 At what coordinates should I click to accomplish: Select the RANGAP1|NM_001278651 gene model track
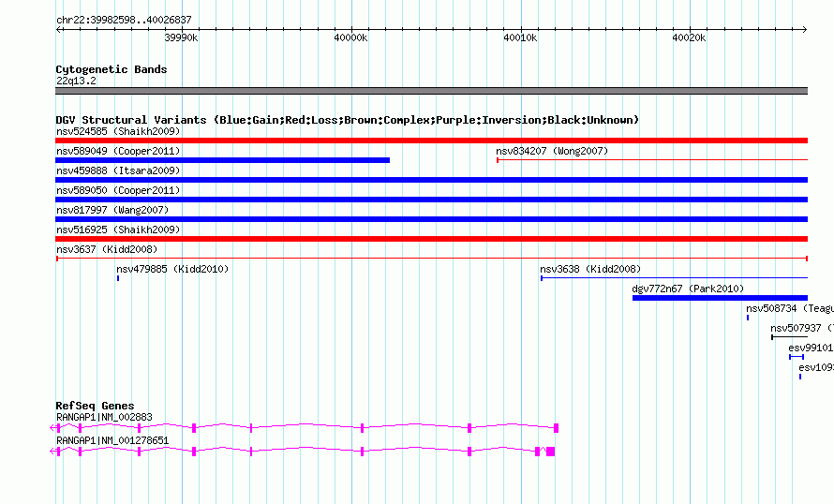coord(302,451)
